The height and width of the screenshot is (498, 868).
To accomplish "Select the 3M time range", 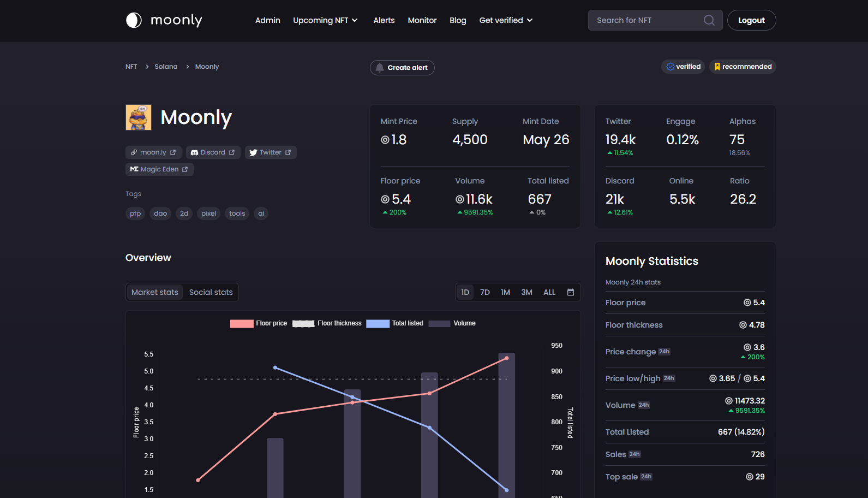I will 526,292.
